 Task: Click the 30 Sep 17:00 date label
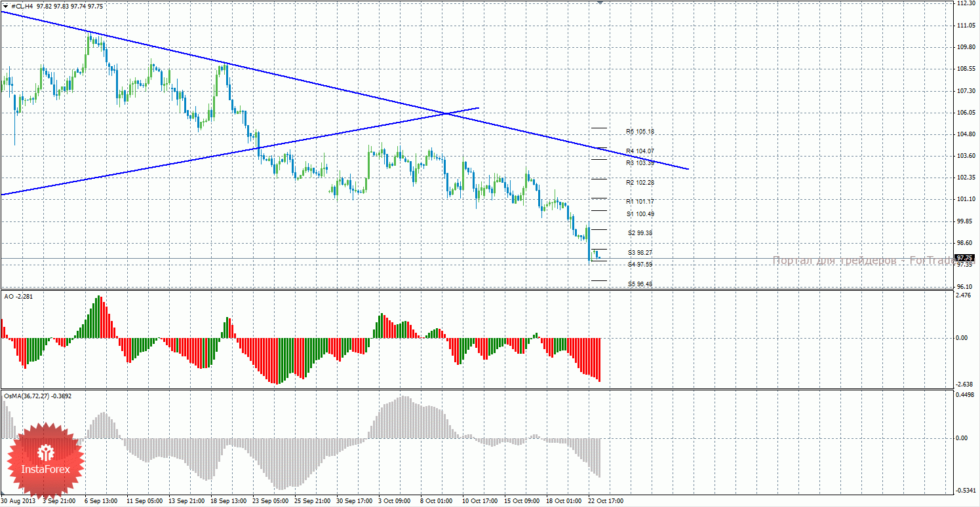355,501
